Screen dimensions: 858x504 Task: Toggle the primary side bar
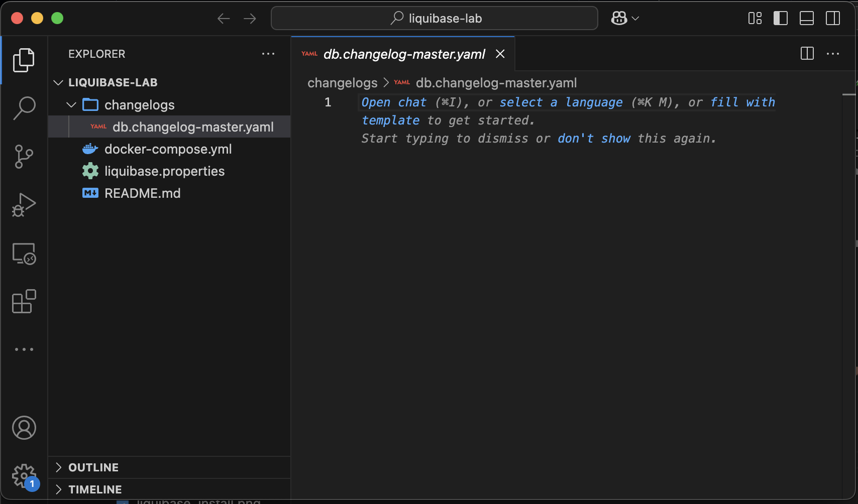tap(781, 19)
